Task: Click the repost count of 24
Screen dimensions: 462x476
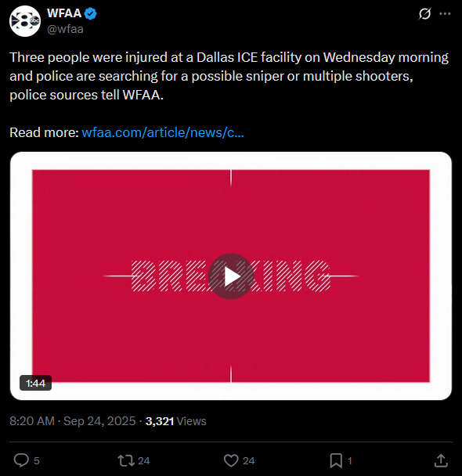Action: [x=144, y=461]
